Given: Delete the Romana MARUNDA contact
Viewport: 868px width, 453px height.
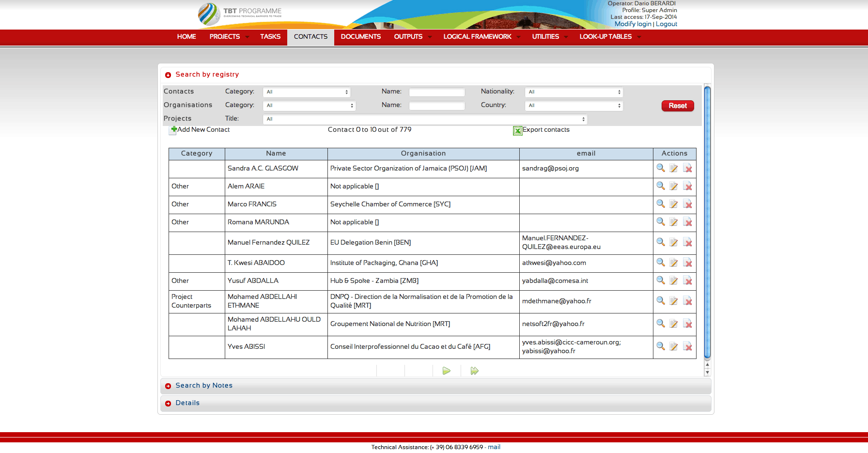Looking at the screenshot, I should click(x=688, y=222).
